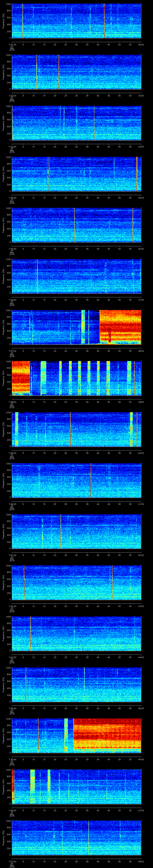The width and height of the screenshot is (153, 868).
Task: Click the 38:00 end time label
Action: point(141,351)
